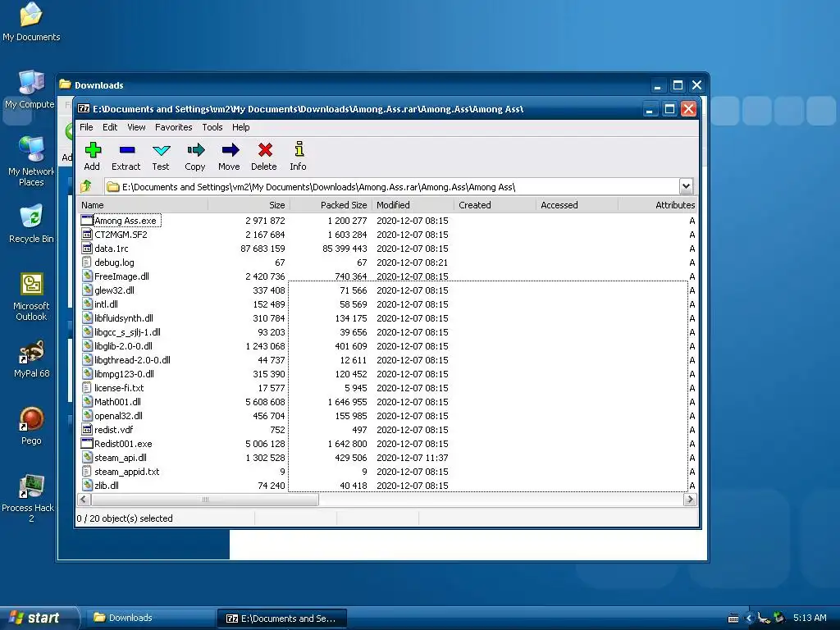Image resolution: width=840 pixels, height=630 pixels.
Task: Select the Redist001.exe file icon
Action: 87,444
